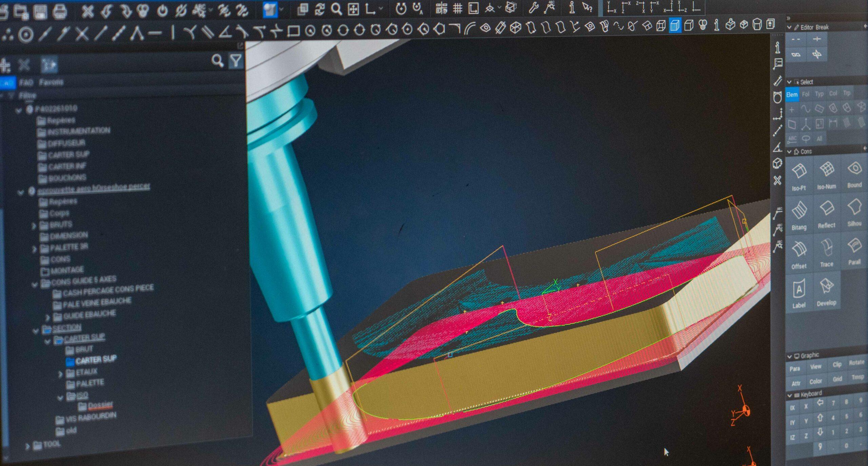Click the filter funnel icon in tree panel
The width and height of the screenshot is (868, 466).
[x=236, y=61]
